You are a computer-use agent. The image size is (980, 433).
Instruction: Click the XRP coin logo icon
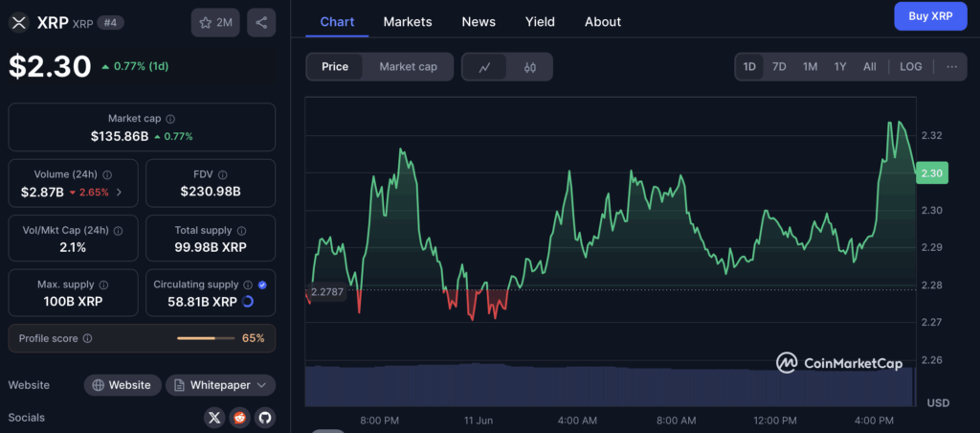pos(19,23)
